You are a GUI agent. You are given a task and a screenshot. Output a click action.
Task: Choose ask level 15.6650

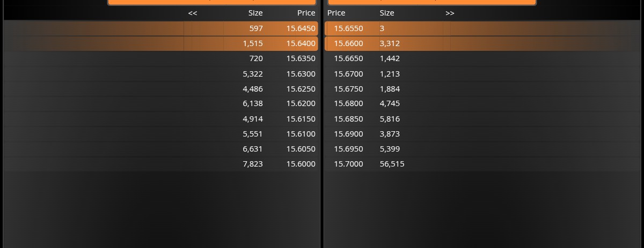348,58
